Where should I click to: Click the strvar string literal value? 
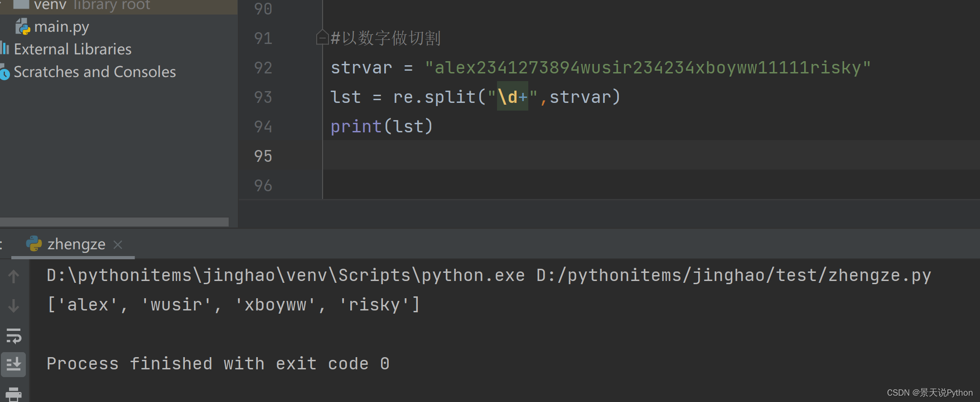click(x=648, y=68)
